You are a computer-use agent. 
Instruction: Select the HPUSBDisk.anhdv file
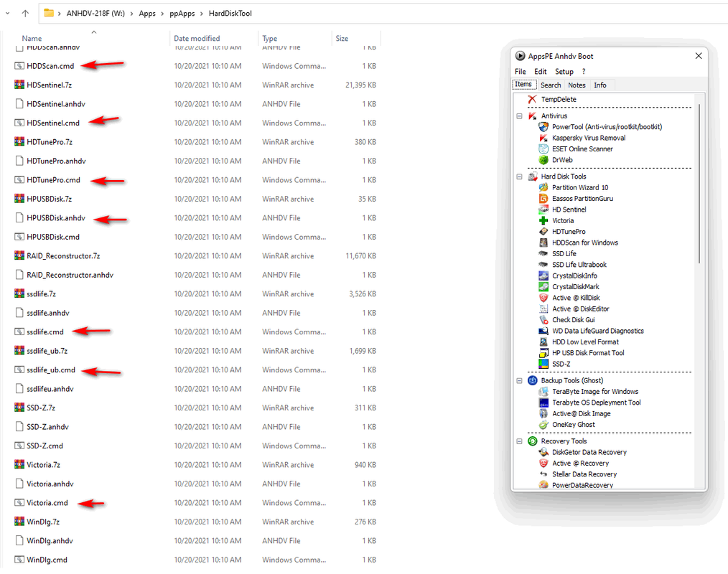pos(56,218)
